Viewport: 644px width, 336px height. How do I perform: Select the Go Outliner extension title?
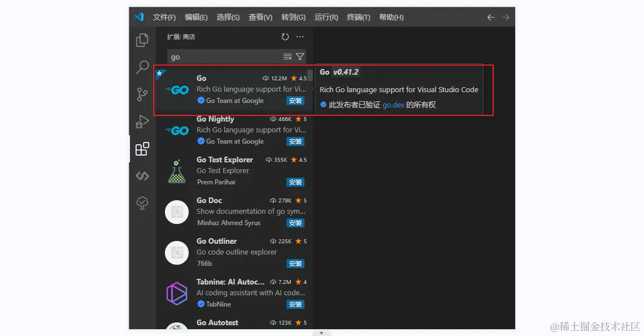[216, 241]
